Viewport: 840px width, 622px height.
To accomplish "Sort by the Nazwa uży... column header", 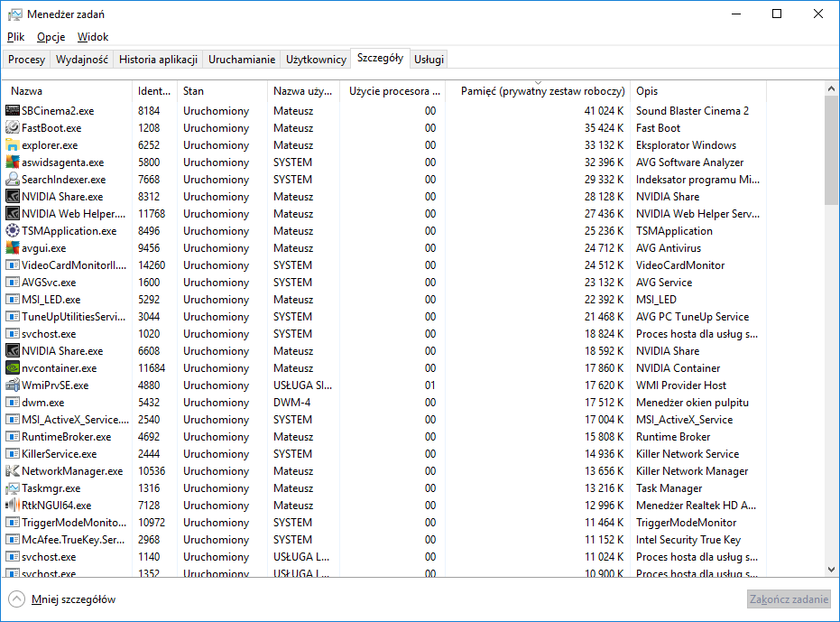I will pyautogui.click(x=303, y=91).
